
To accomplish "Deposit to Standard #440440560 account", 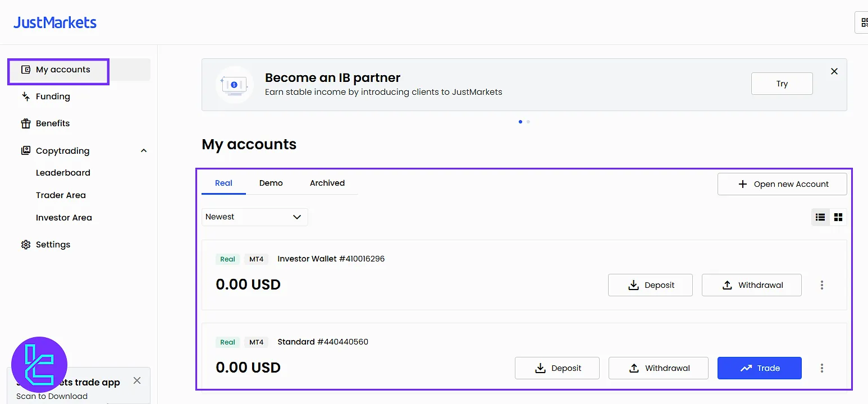I will pos(557,368).
